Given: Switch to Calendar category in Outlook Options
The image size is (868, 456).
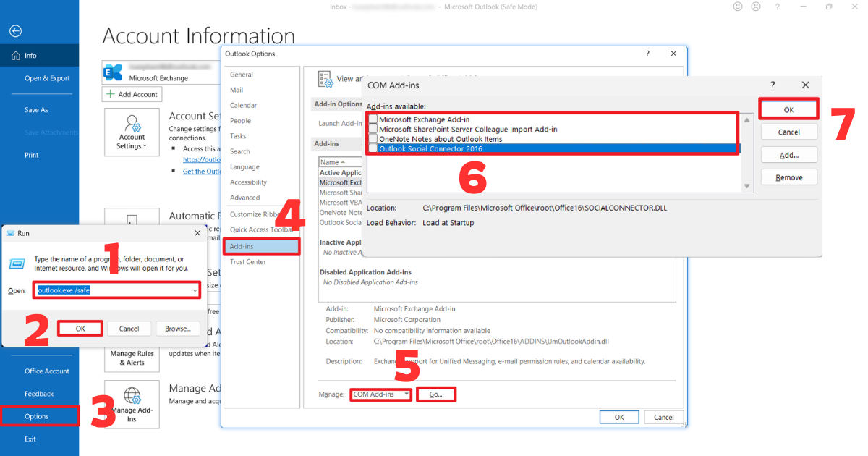Looking at the screenshot, I should pyautogui.click(x=261, y=105).
